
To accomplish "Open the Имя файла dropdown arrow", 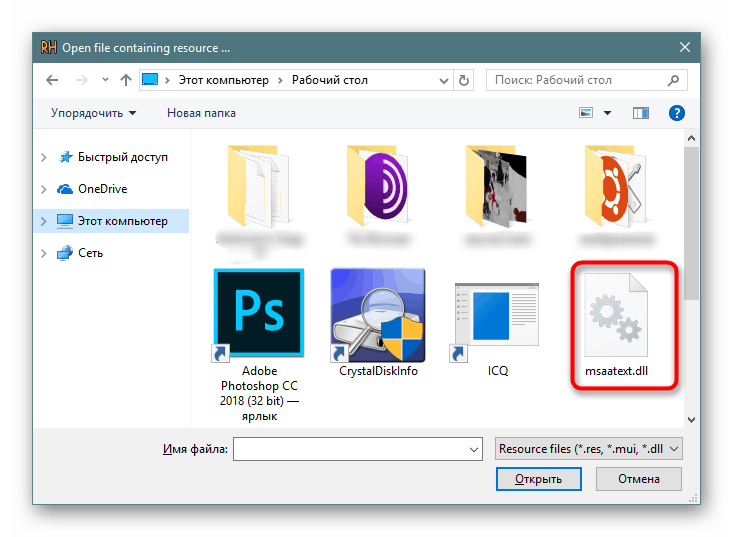I will tap(474, 449).
